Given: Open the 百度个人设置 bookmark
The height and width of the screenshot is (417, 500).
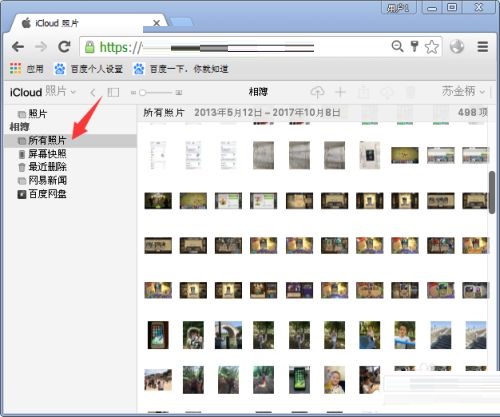Looking at the screenshot, I should click(89, 69).
